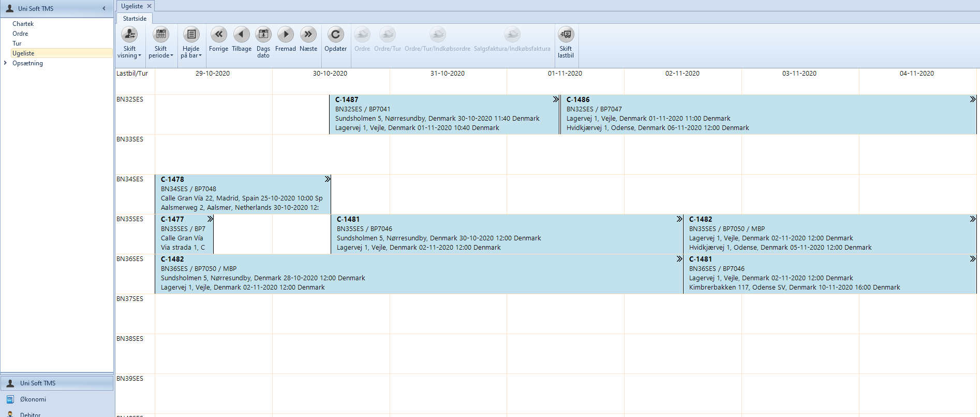Select trip C-1482 on BN35SES row
This screenshot has width=980, height=417.
click(x=830, y=234)
